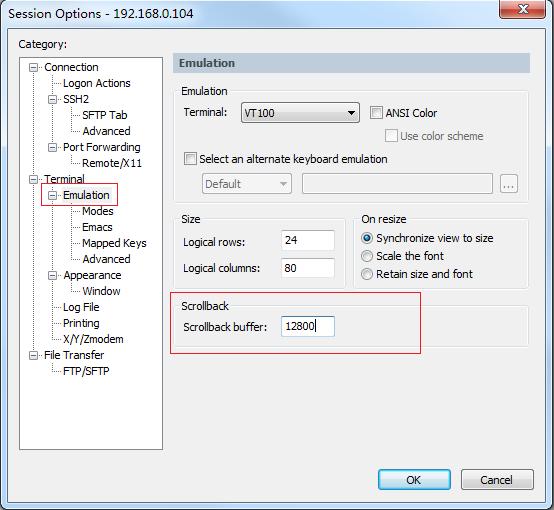The height and width of the screenshot is (510, 554).
Task: Click the Scrollback buffer field
Action: (308, 326)
